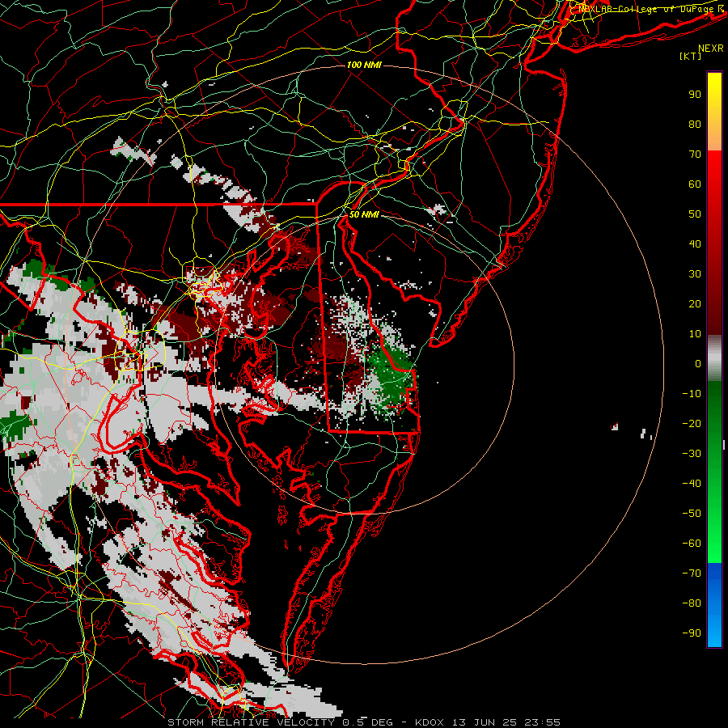Click the 70 value on the velocity scale
728x728 pixels.
pos(695,154)
